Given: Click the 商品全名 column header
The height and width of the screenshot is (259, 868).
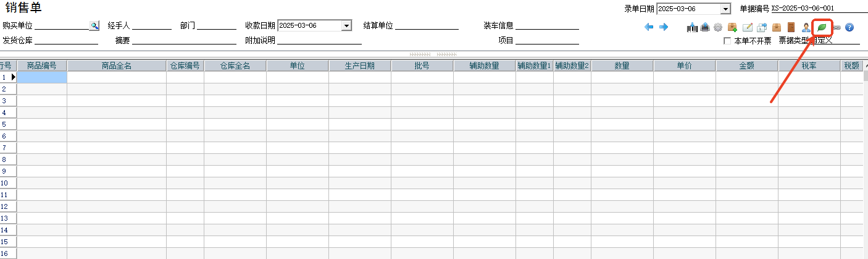Looking at the screenshot, I should pyautogui.click(x=117, y=66).
